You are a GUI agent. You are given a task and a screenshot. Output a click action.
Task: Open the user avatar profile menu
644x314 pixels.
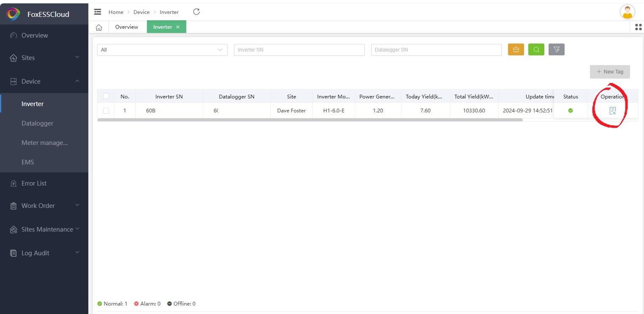(627, 12)
